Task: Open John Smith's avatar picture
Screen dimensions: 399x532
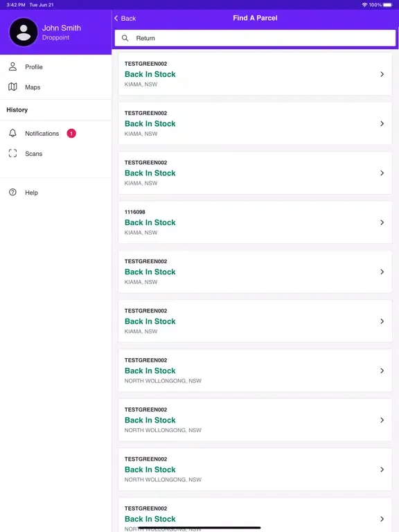Action: tap(24, 33)
